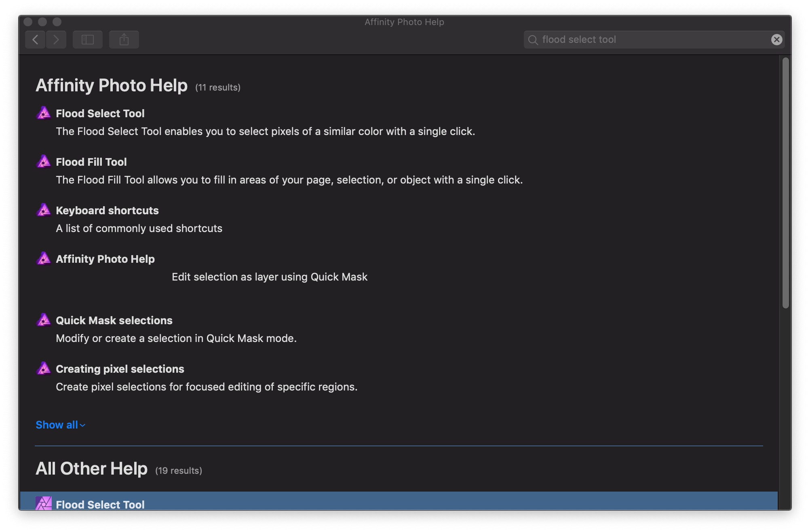Click the 'All Other Help' section heading
The width and height of the screenshot is (810, 532).
point(92,469)
